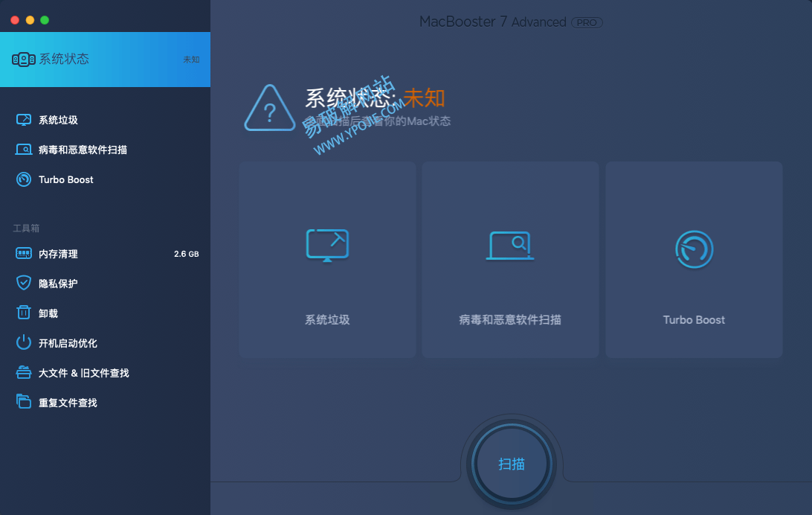
Task: Open 大文件 & 旧文件查找 tool
Action: tap(83, 373)
